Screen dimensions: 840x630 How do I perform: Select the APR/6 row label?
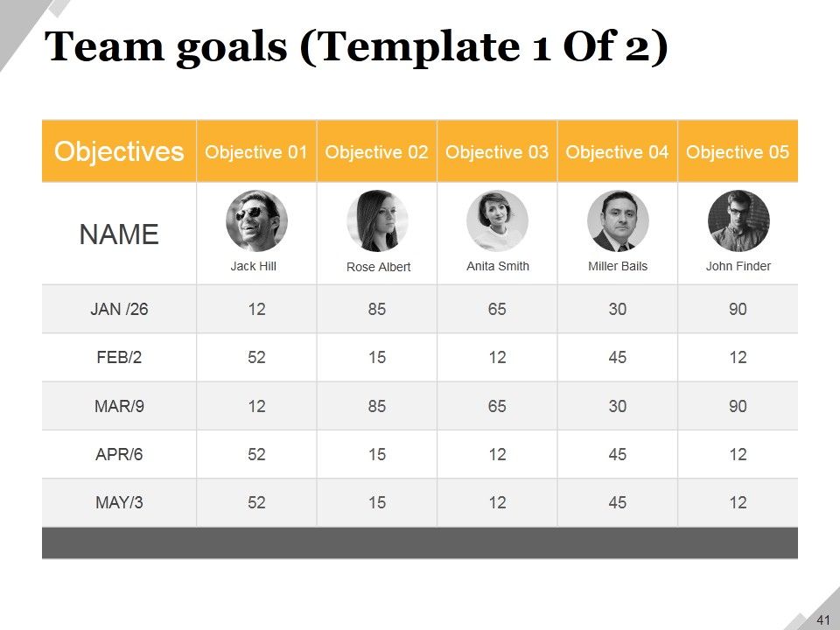(119, 454)
